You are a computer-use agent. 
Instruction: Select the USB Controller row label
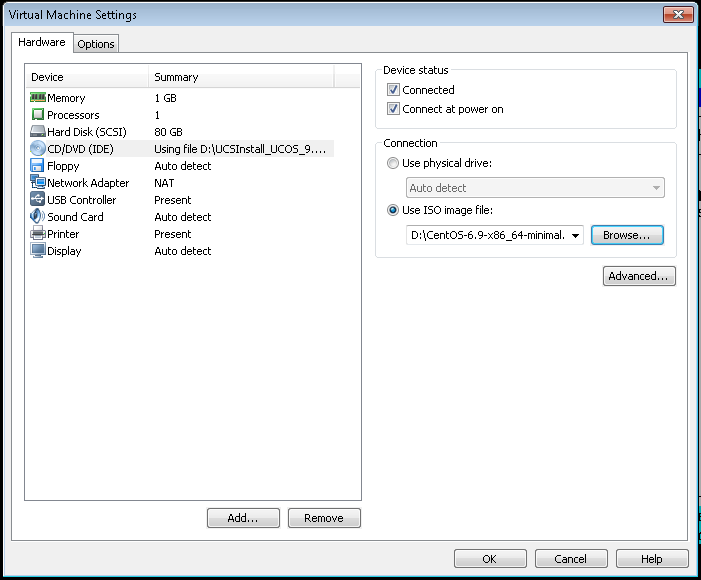point(82,200)
